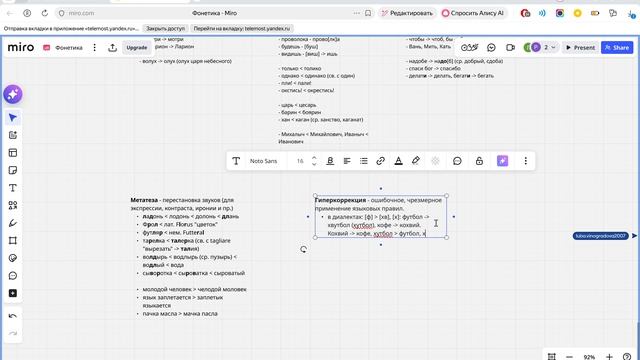Click the Фонетика board title
640x360 pixels.
click(x=69, y=48)
